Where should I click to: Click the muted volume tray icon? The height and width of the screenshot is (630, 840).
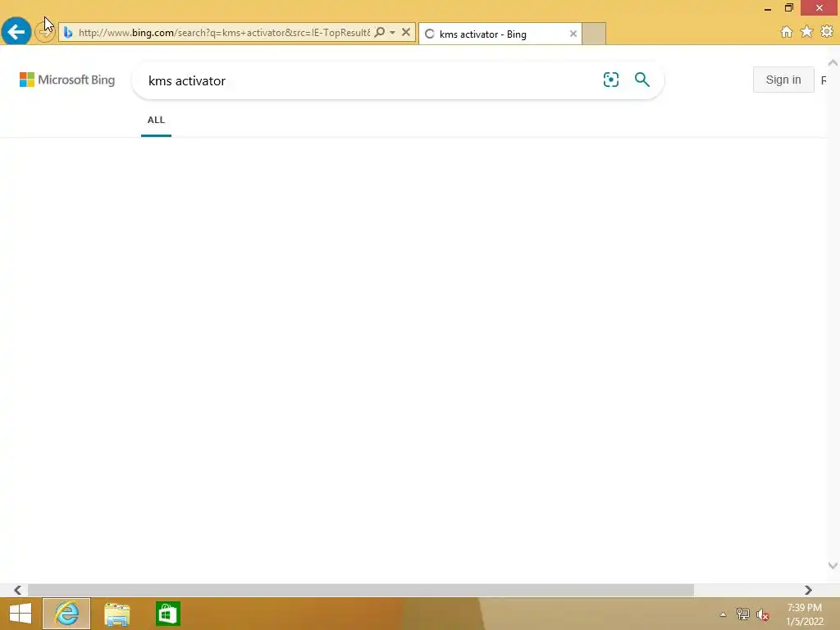[763, 614]
